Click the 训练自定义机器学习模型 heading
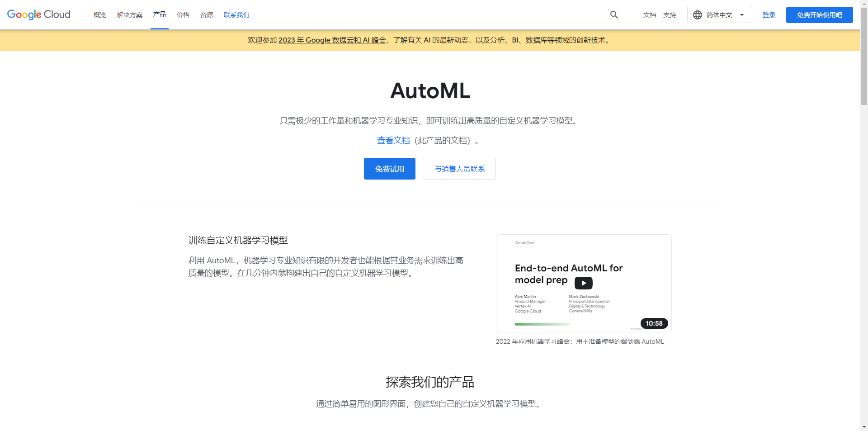 pyautogui.click(x=238, y=240)
